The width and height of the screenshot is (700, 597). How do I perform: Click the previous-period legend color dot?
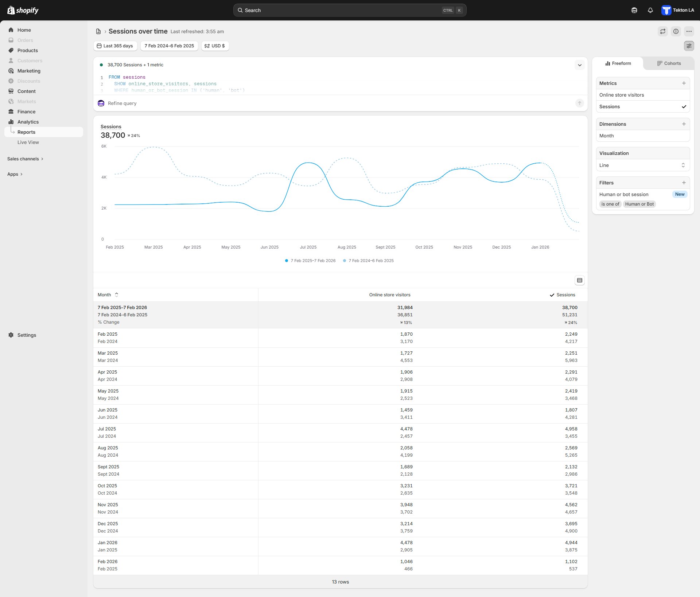tap(345, 261)
